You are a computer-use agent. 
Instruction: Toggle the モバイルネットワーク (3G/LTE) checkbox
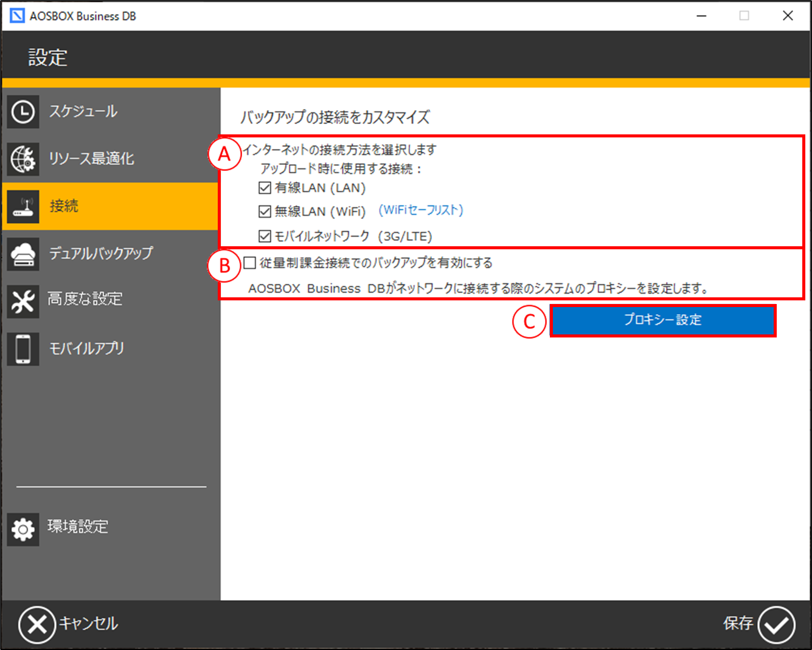tap(265, 236)
